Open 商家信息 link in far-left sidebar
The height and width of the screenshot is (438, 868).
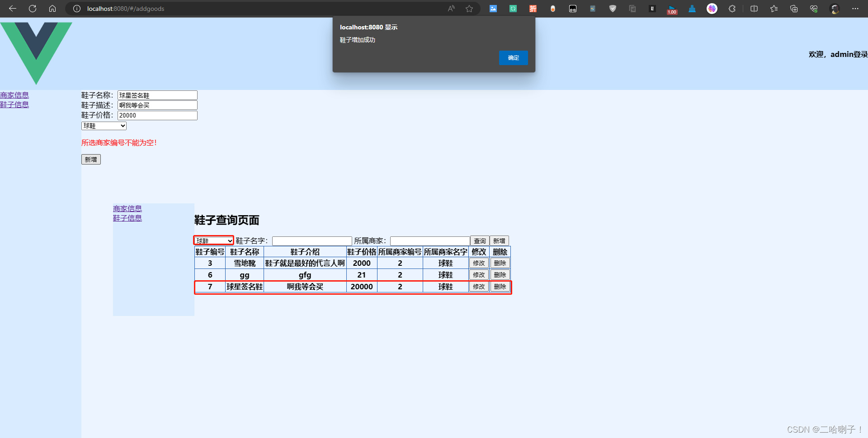point(14,95)
